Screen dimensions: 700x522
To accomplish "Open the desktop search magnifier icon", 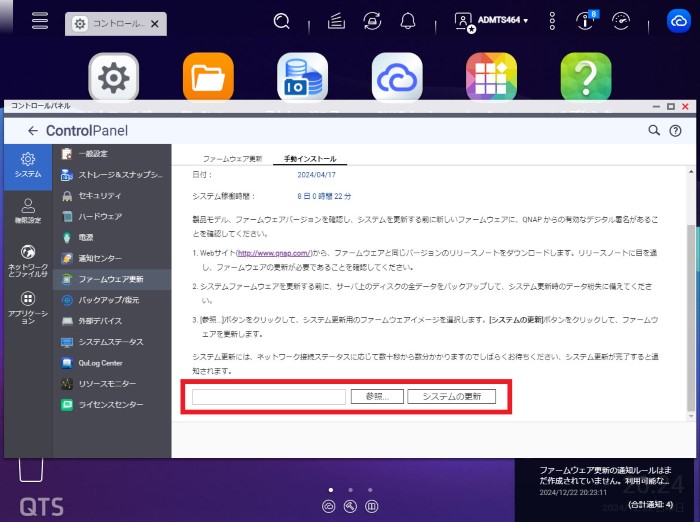I will pos(281,21).
